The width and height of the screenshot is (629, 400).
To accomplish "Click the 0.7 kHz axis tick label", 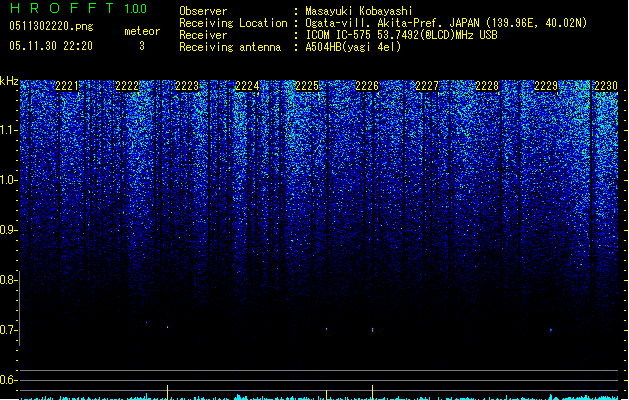I will click(9, 330).
